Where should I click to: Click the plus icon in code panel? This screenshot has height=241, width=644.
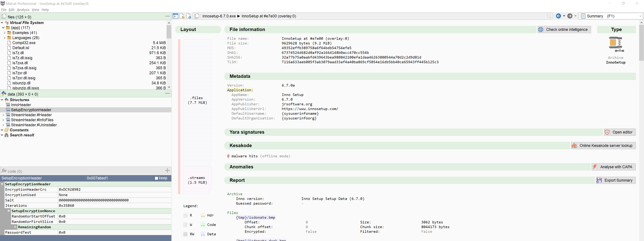[x=167, y=171]
